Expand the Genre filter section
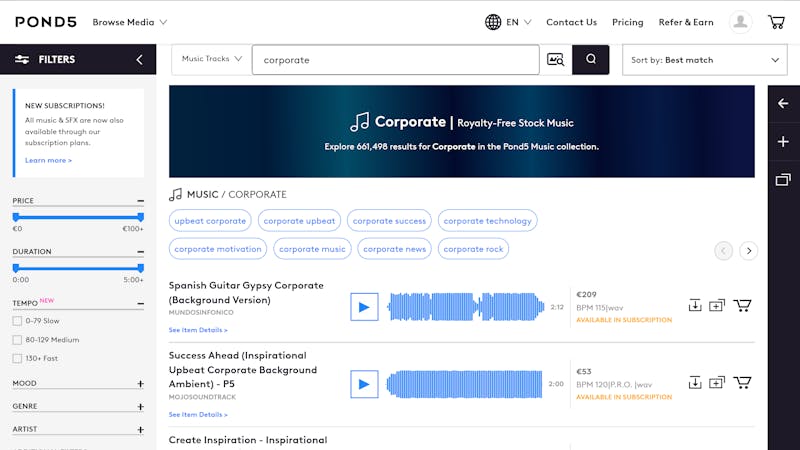This screenshot has height=450, width=800. pos(140,407)
